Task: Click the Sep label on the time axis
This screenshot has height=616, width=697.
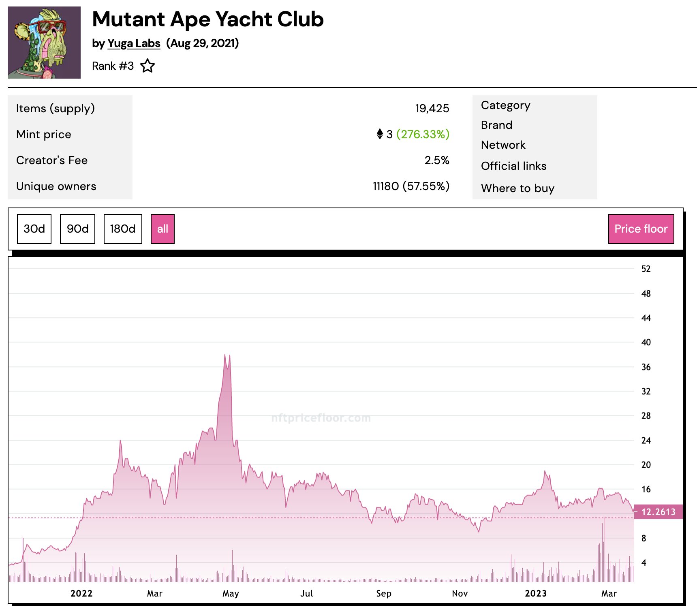Action: [x=384, y=594]
